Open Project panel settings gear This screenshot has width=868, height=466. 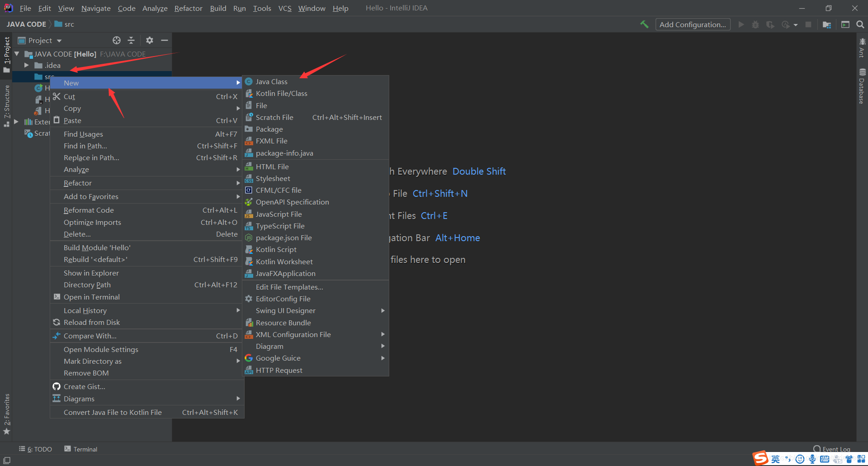pos(150,40)
